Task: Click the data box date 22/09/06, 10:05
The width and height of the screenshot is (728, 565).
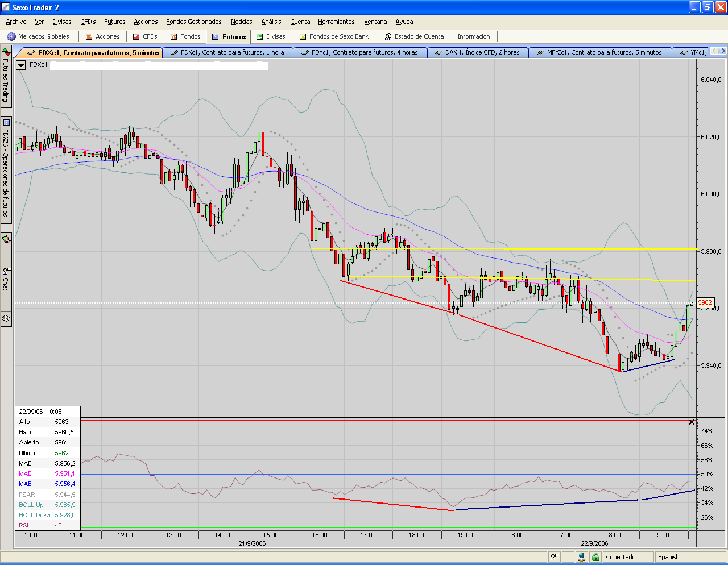Action: (40, 412)
